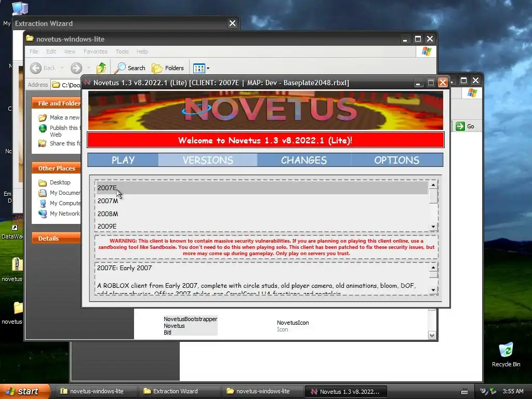The height and width of the screenshot is (399, 532).
Task: Click the client description scroll up arrow
Action: coord(433,268)
